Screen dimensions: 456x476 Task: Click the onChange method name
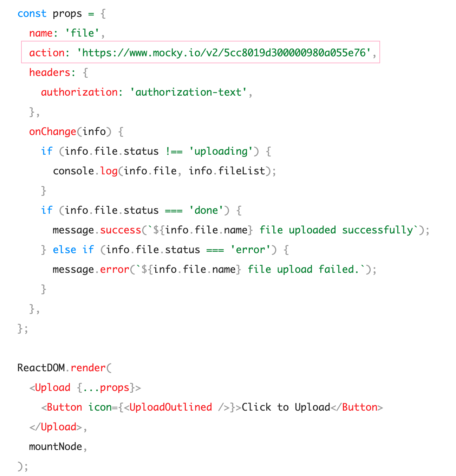[53, 131]
